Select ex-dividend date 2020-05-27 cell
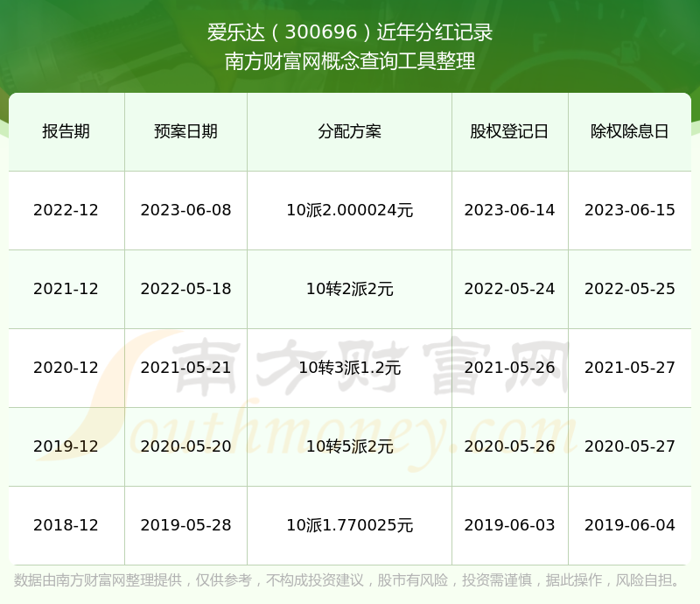The image size is (700, 604). coord(629,446)
